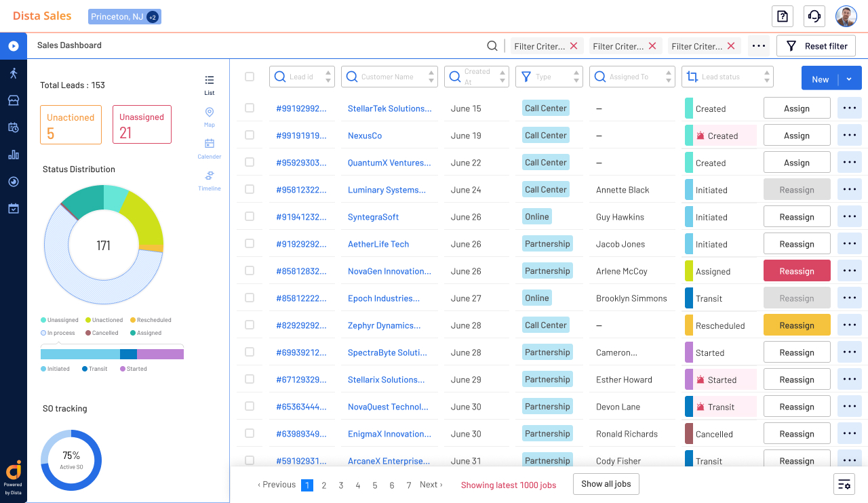Click the walking person sidebar icon

coord(13,73)
